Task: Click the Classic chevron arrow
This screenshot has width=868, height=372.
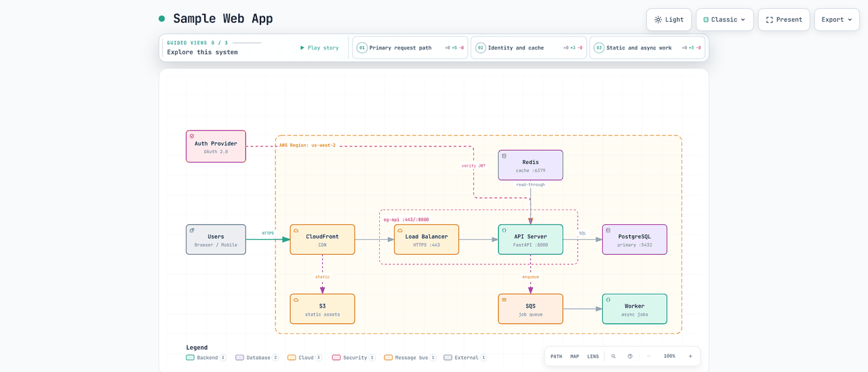Action: [743, 20]
